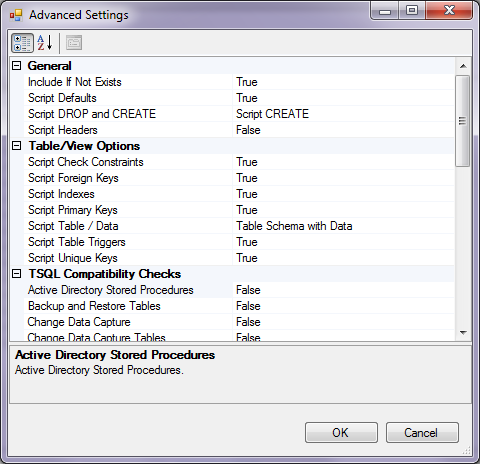The width and height of the screenshot is (480, 464).
Task: Toggle the Script Indexes True value
Action: click(343, 194)
